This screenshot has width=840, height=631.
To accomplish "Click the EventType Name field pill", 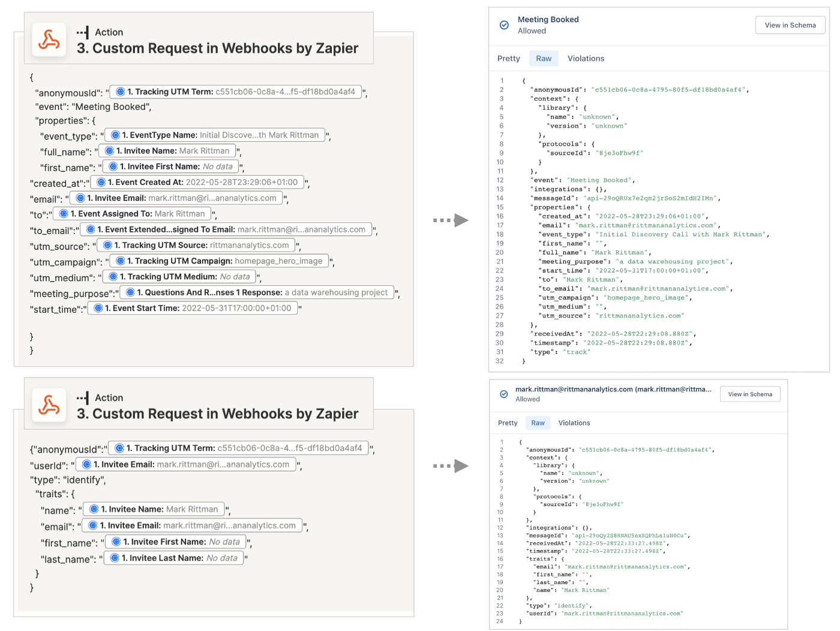I will coord(215,135).
